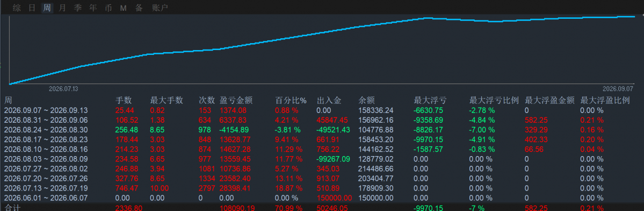The image size is (644, 211).
Task: Click loss value -4154.89
Action: point(235,130)
